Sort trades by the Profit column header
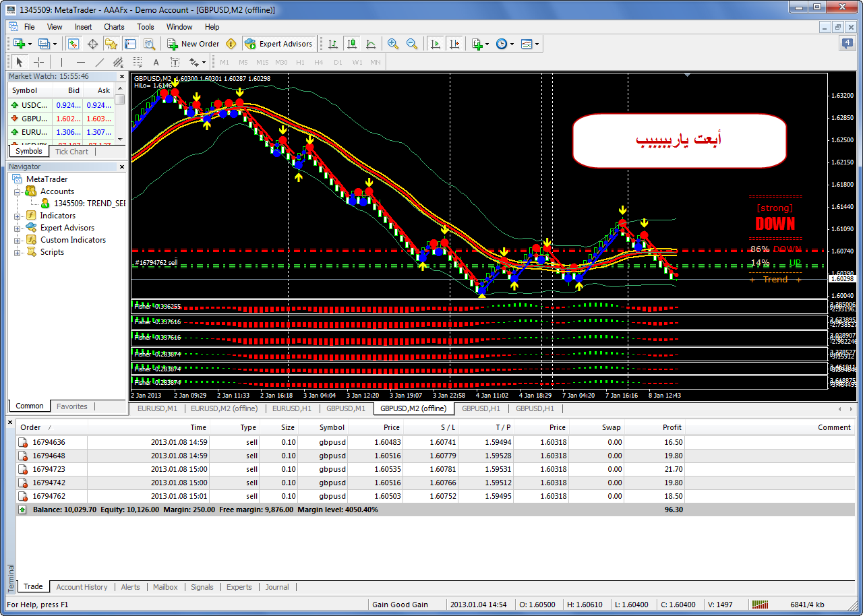863x616 pixels. (655, 427)
